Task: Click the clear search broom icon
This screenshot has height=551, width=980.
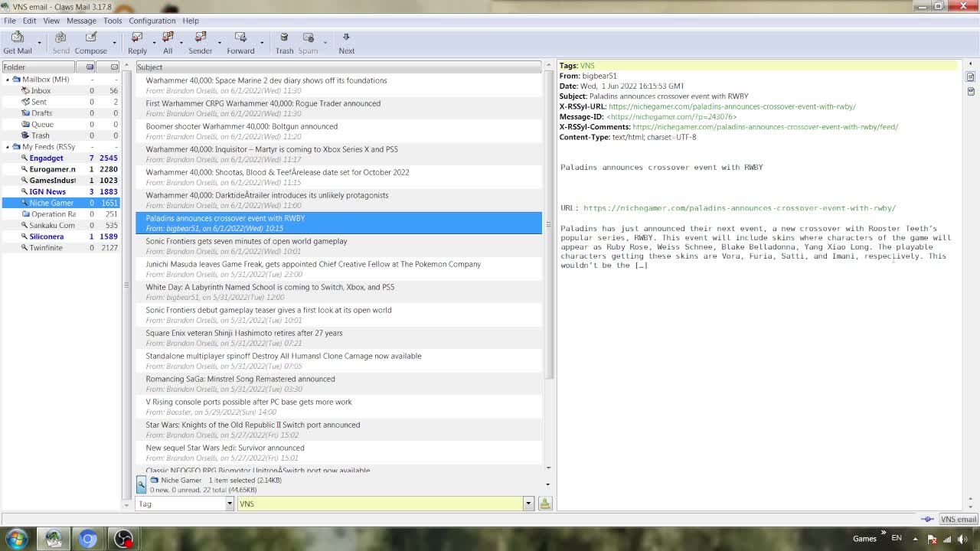Action: (x=545, y=504)
